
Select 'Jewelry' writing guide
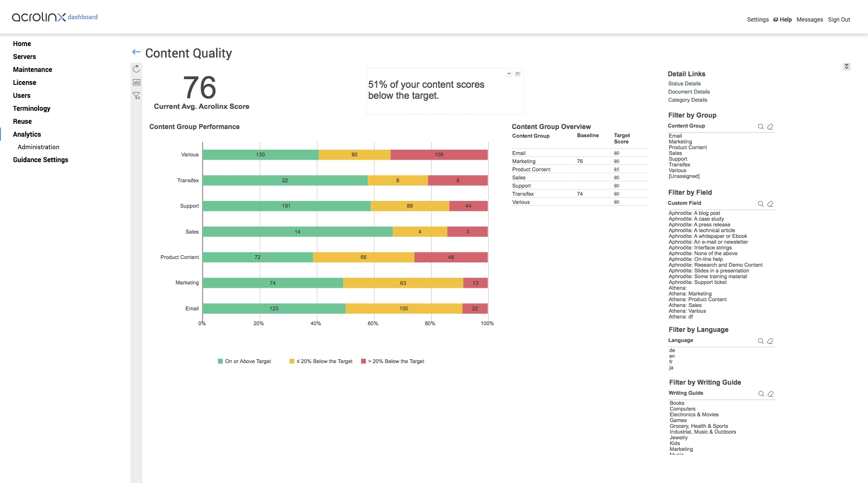678,437
